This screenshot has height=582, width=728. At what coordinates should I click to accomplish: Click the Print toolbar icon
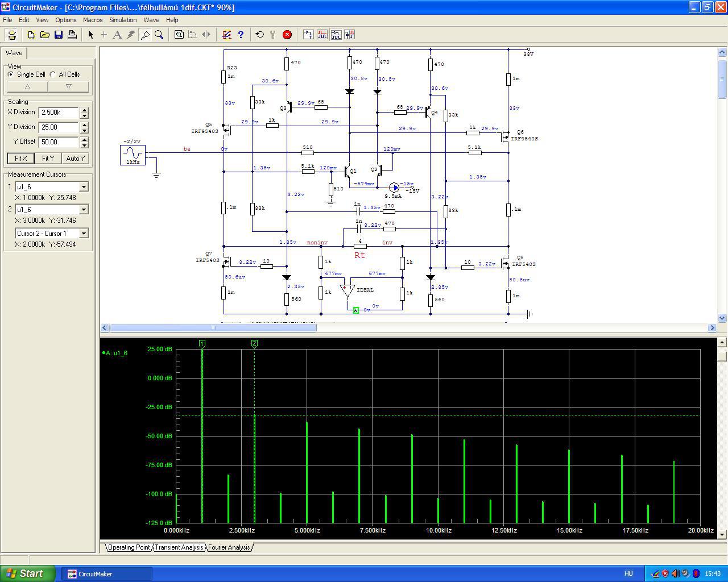[72, 35]
